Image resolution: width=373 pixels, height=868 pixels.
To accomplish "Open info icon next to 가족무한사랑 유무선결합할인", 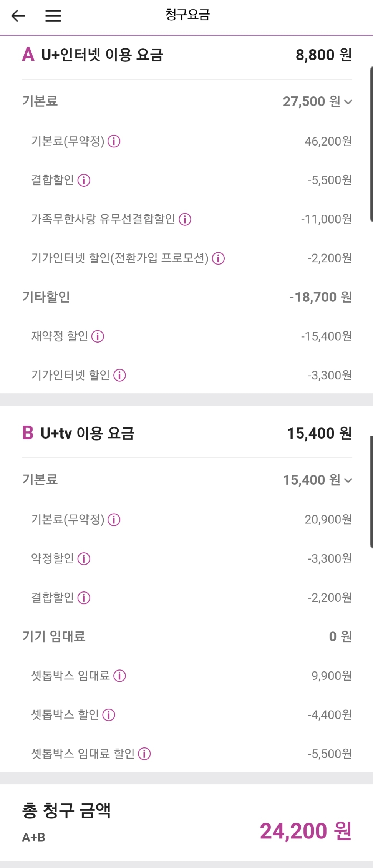I will pyautogui.click(x=185, y=219).
